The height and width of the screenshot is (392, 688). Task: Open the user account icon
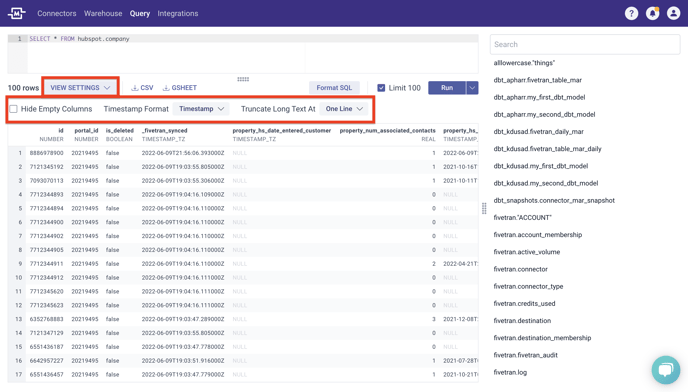click(x=674, y=14)
